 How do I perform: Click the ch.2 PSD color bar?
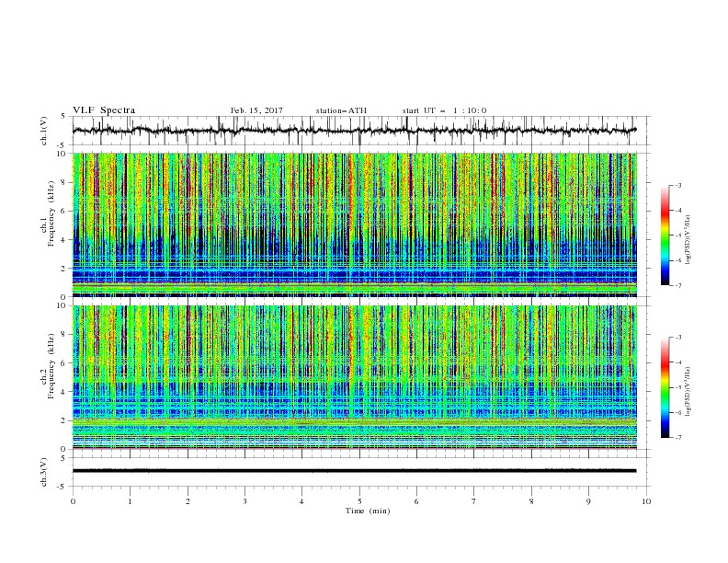click(665, 387)
